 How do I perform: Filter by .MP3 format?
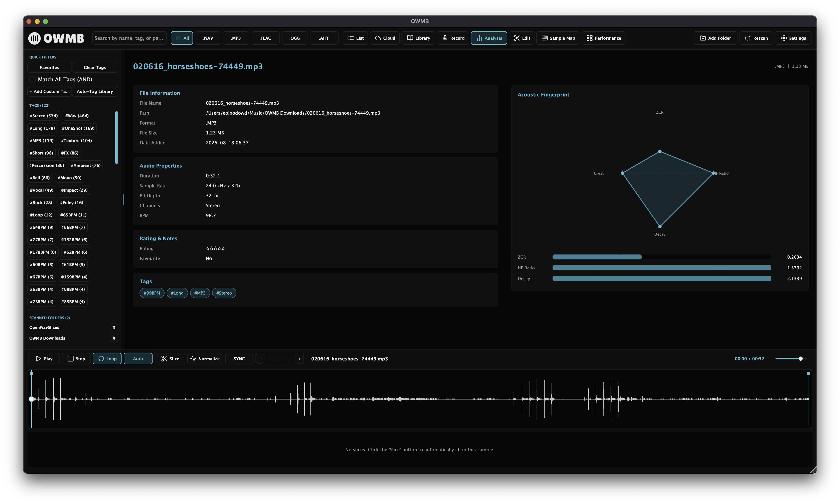[236, 38]
